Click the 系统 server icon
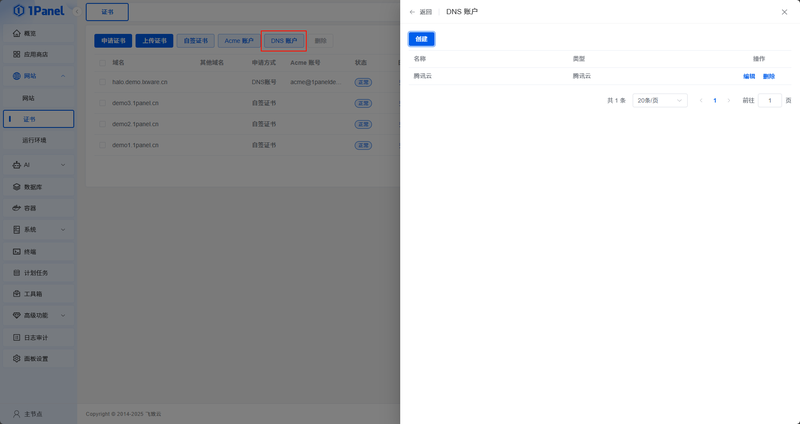800x424 pixels. [x=17, y=230]
